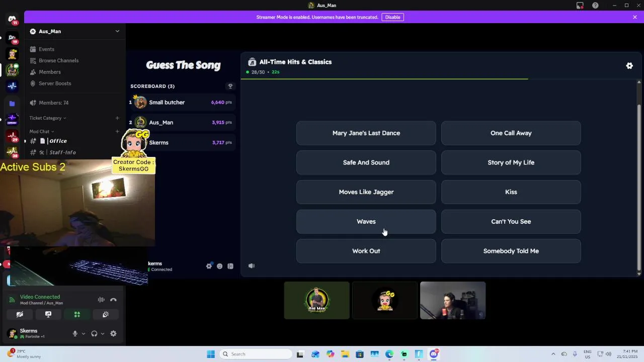Open the help icon in title bar

(x=595, y=6)
